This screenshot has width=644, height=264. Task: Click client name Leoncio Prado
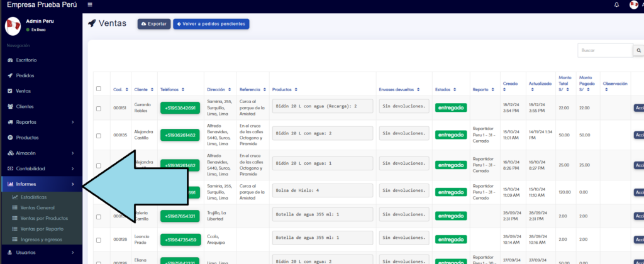click(142, 239)
